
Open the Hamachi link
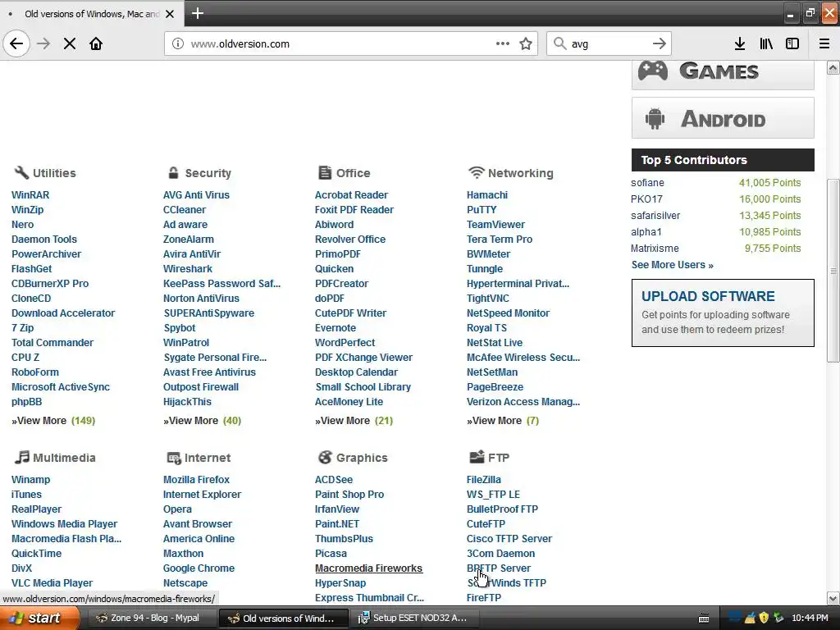coord(487,195)
